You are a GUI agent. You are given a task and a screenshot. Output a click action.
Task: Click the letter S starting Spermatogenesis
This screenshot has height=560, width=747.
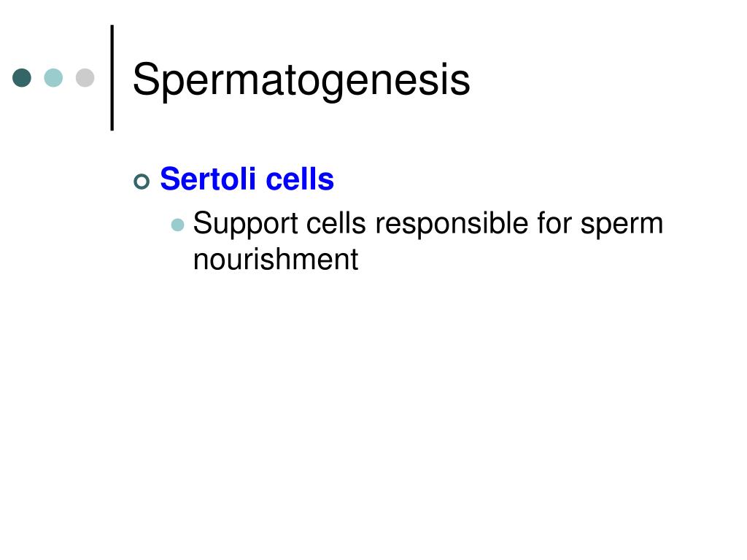145,79
